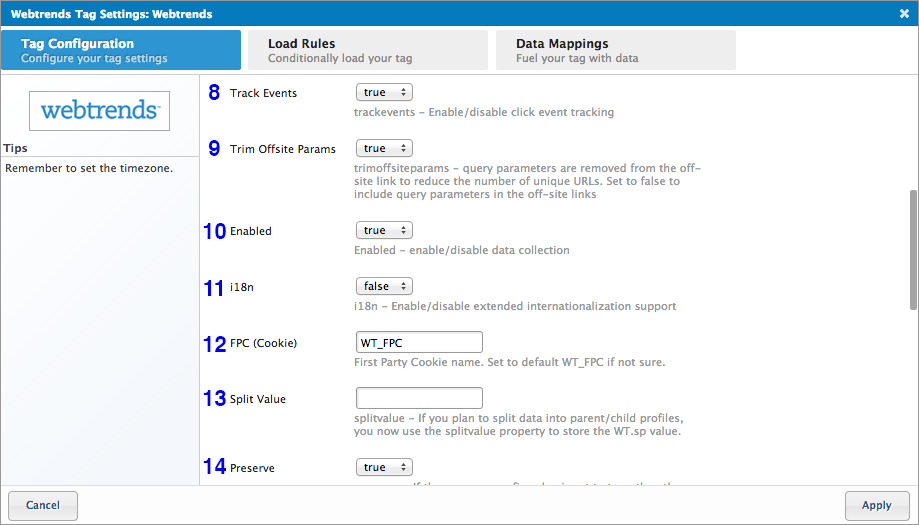Image resolution: width=919 pixels, height=525 pixels.
Task: Click the number 12 marker beside FPC (Cookie)
Action: coord(214,344)
